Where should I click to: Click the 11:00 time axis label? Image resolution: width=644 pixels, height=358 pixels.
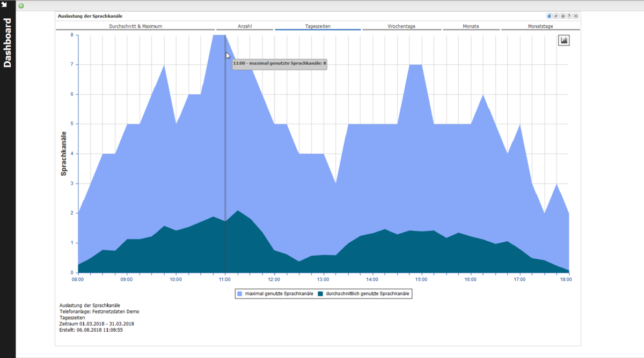click(x=224, y=279)
